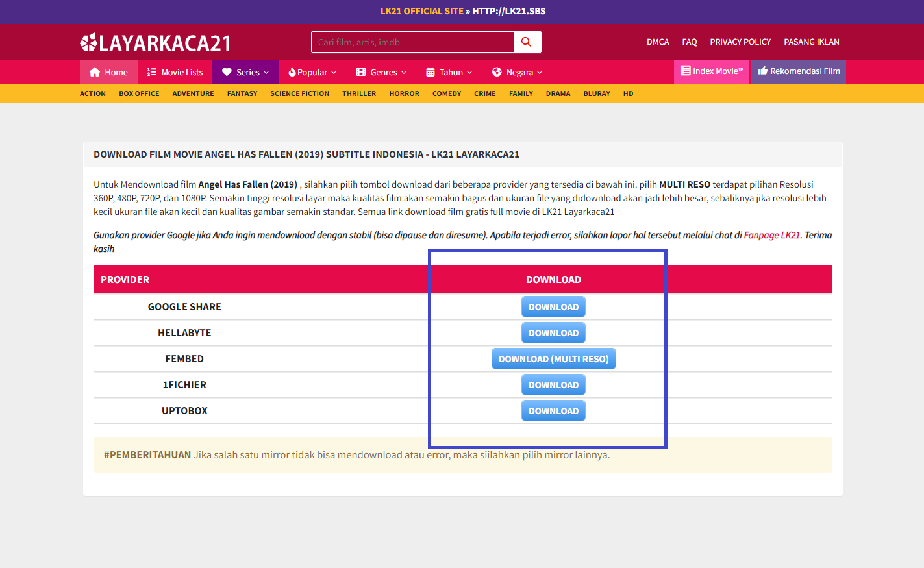
Task: Open the HORROR category
Action: pyautogui.click(x=405, y=93)
